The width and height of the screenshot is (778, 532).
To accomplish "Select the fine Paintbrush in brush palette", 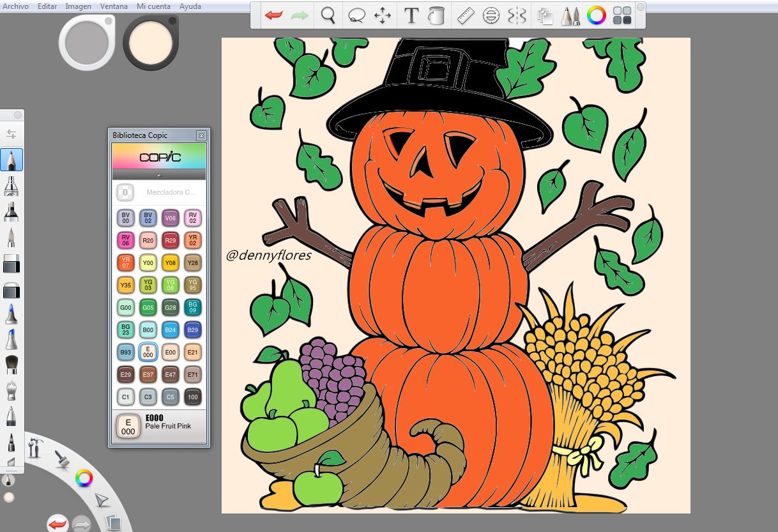I will pyautogui.click(x=11, y=238).
